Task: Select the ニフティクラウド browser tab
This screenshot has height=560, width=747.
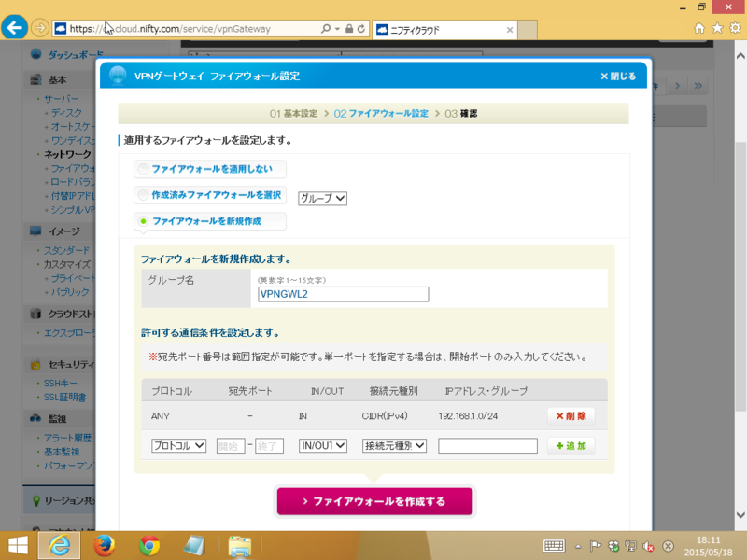Action: pyautogui.click(x=444, y=30)
